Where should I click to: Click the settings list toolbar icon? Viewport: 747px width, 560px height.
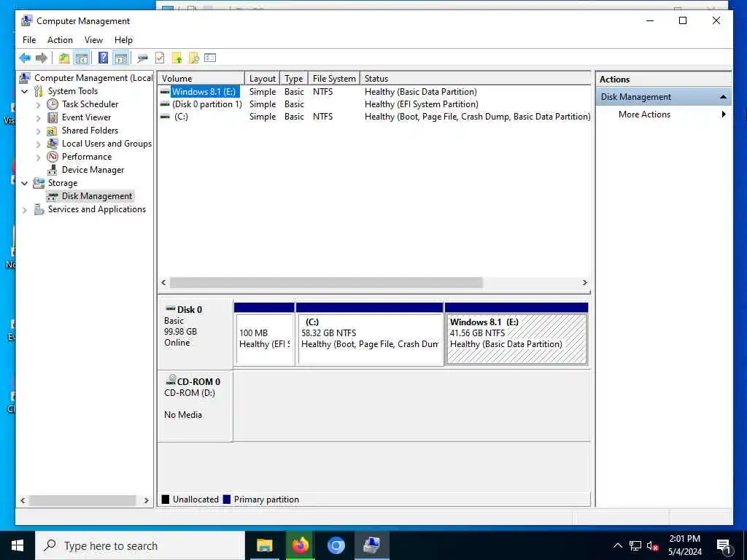[x=210, y=58]
